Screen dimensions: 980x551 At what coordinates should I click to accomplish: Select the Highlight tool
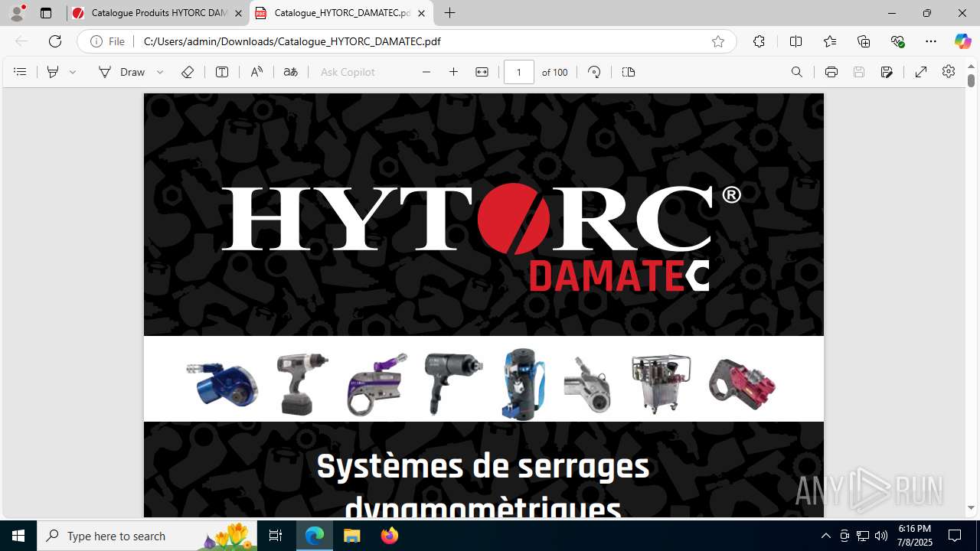tap(53, 72)
